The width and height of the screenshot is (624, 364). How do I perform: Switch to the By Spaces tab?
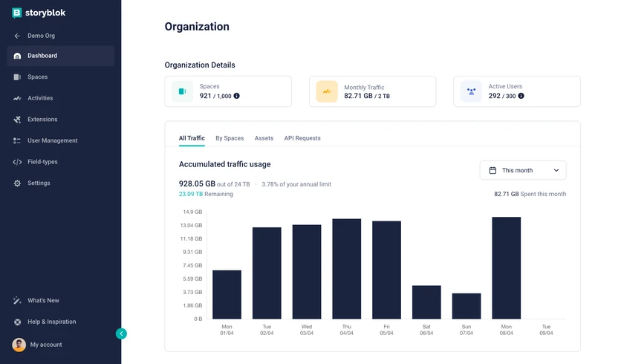tap(230, 138)
